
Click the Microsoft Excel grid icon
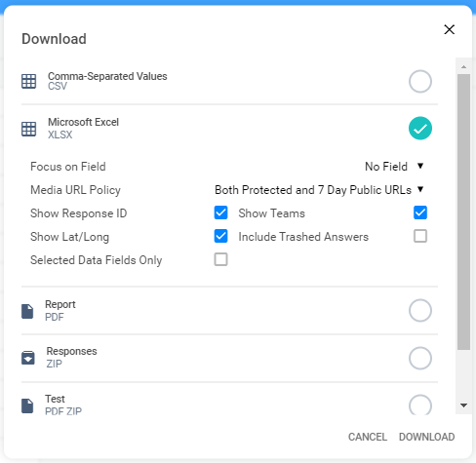click(28, 129)
